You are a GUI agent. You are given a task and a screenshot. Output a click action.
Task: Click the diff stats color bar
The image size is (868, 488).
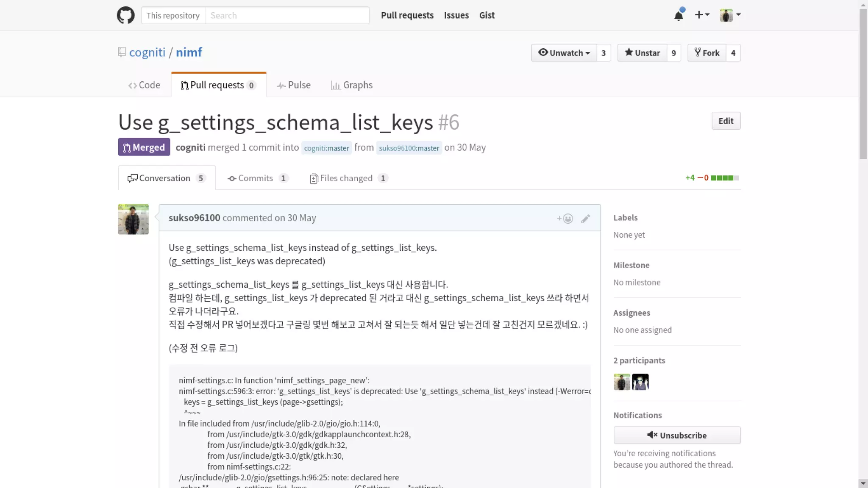(725, 178)
